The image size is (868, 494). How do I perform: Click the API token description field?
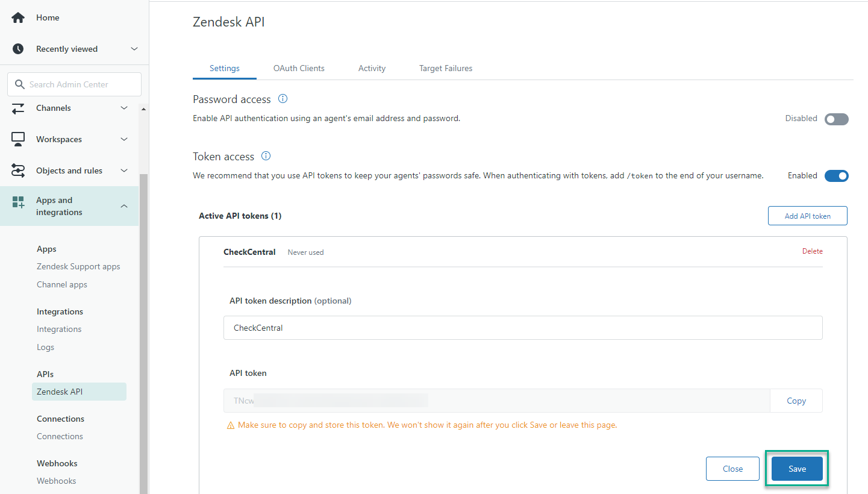523,328
